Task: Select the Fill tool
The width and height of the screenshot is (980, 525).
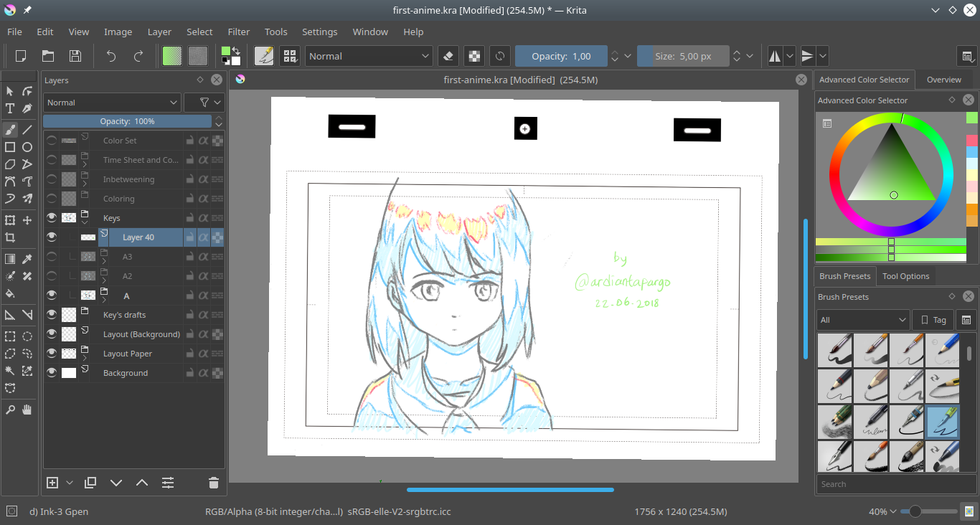Action: pos(10,293)
